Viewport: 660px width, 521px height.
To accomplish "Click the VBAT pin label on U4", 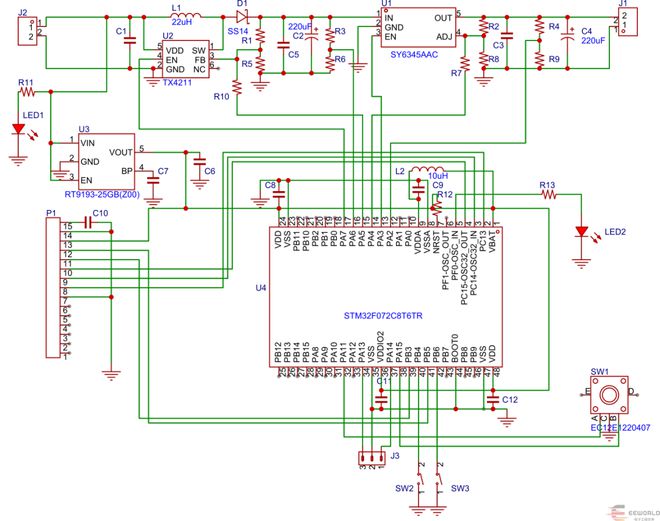I will click(492, 241).
